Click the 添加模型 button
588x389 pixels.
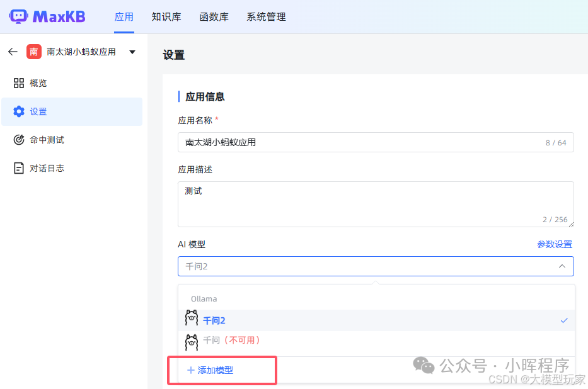click(x=210, y=370)
